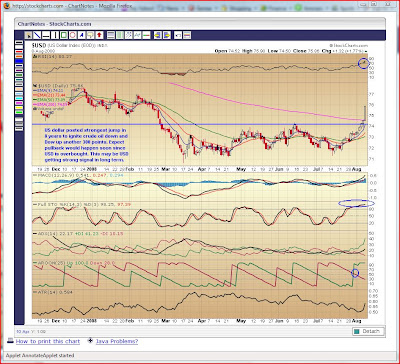Pick the dark navy color swatch
The height and width of the screenshot is (364, 400).
[x=19, y=66]
